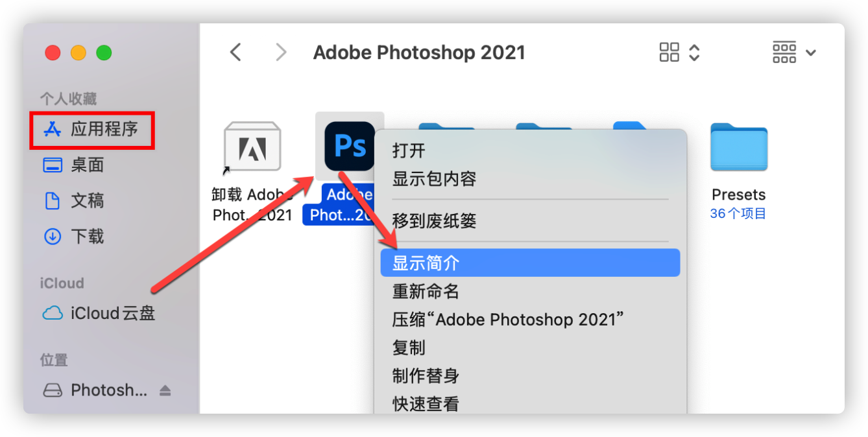Click the Adobe Photoshop 2021 app icon

pyautogui.click(x=350, y=147)
